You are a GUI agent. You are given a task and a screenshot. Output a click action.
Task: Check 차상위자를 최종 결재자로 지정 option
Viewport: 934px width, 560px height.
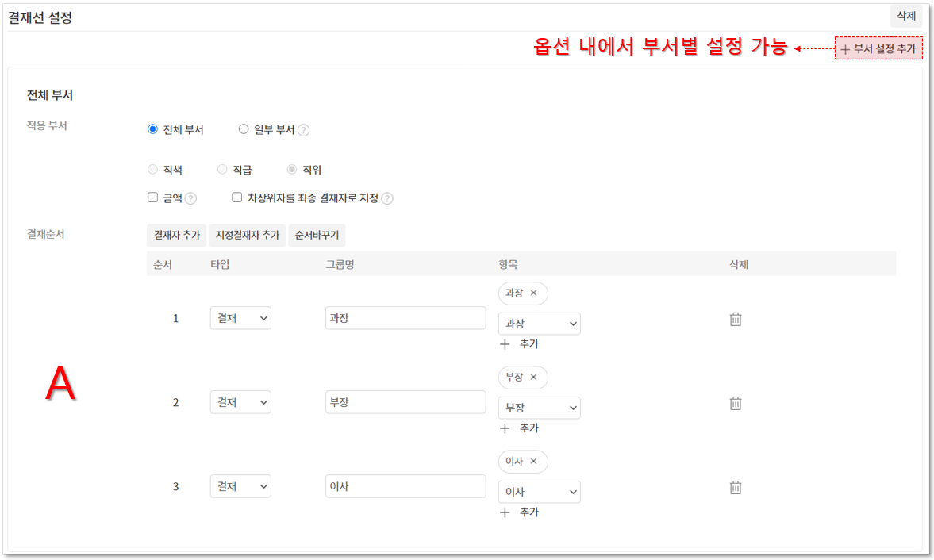(x=236, y=198)
